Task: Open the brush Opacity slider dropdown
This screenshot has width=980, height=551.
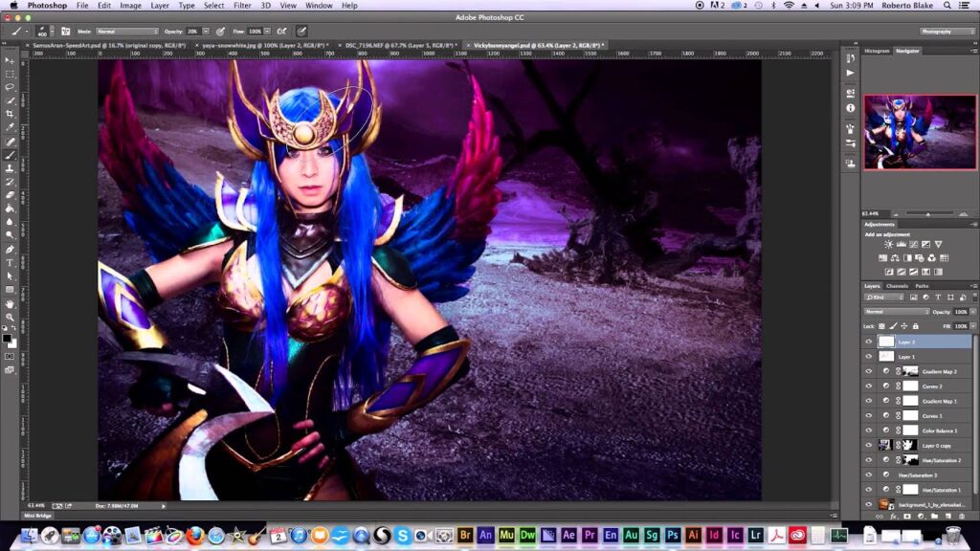Action: point(206,32)
